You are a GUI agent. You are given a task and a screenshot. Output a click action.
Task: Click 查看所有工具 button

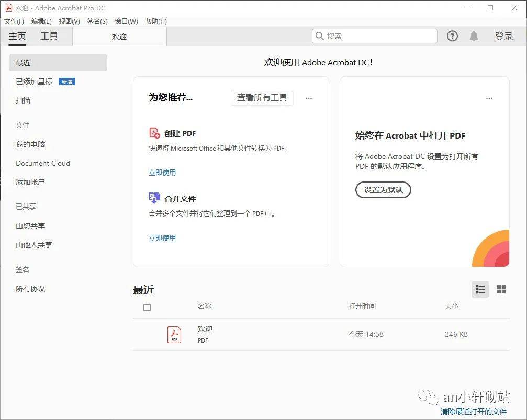pyautogui.click(x=262, y=98)
